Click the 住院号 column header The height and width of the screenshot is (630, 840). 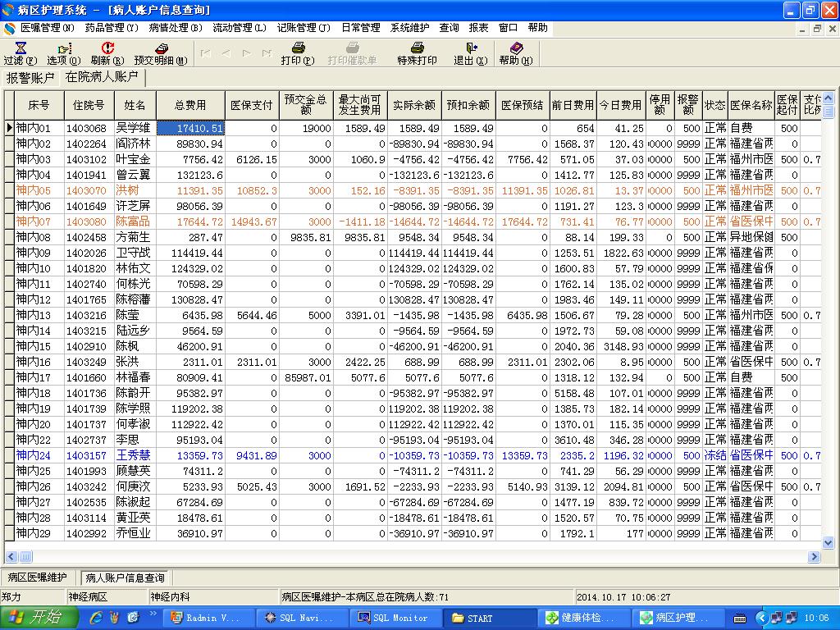[89, 105]
